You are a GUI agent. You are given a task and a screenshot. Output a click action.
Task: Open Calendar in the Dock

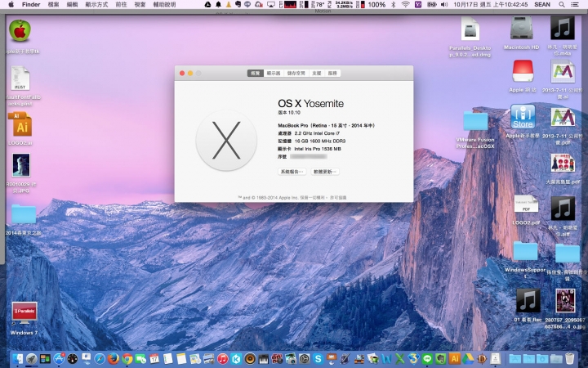click(154, 359)
